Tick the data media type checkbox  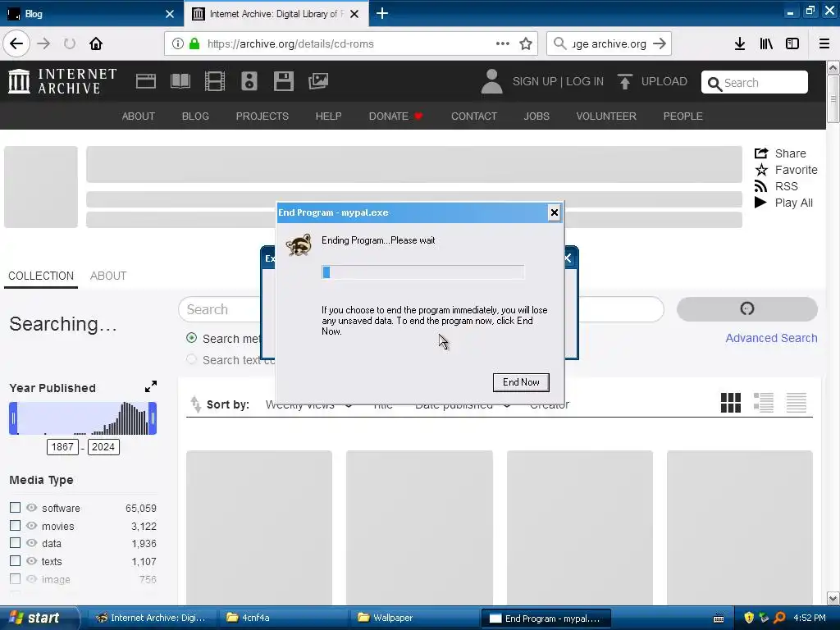[x=15, y=543]
